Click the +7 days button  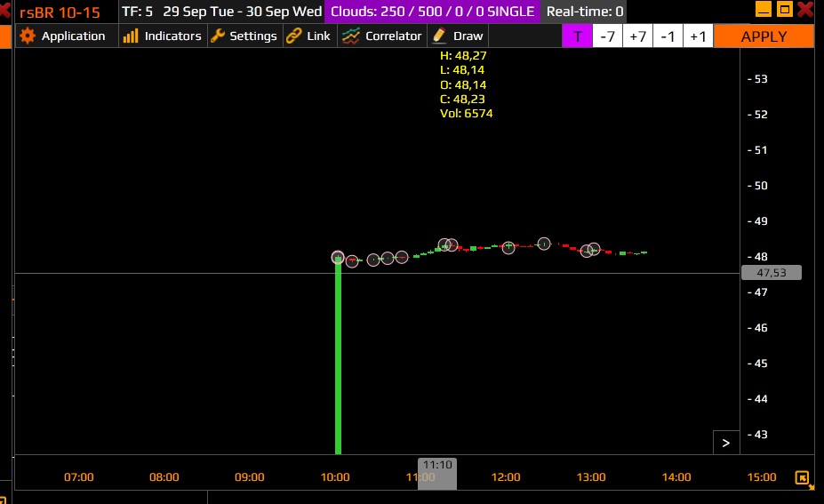coord(637,36)
